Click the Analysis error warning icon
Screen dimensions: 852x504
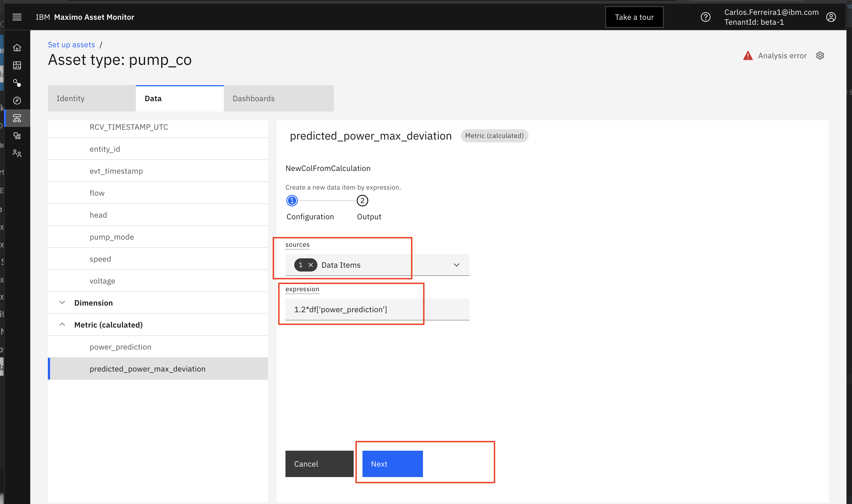748,55
